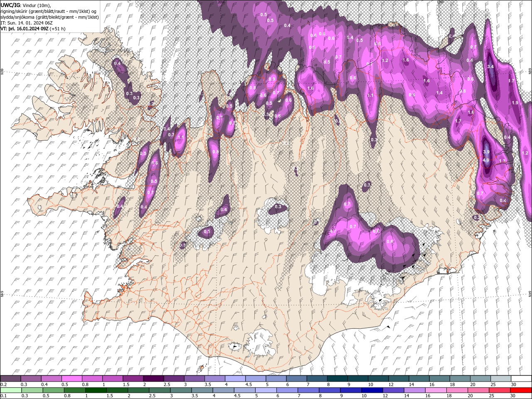This screenshot has width=532, height=399.
Task: Click the 'rigning/skúrir' legend description line
Action: point(49,11)
